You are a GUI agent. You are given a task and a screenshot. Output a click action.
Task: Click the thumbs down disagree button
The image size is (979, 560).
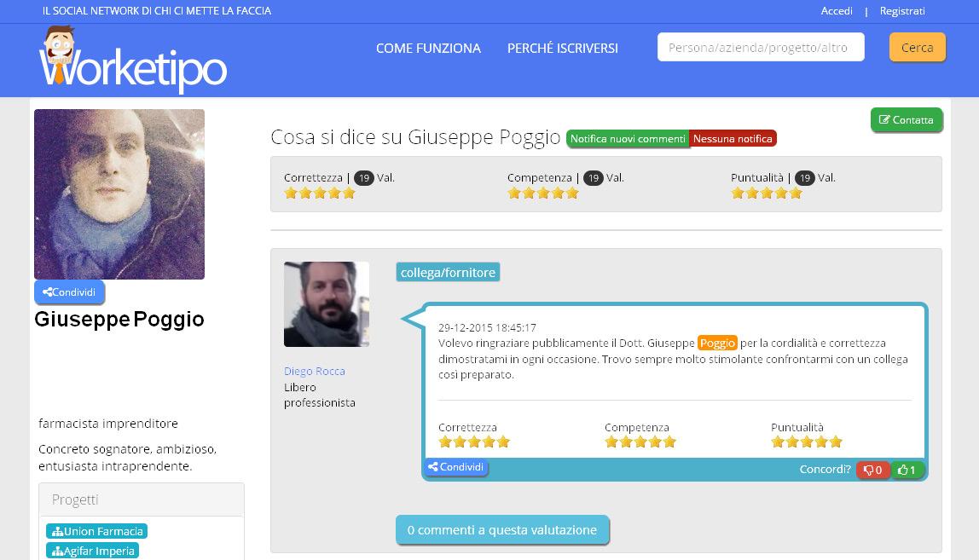pyautogui.click(x=872, y=470)
